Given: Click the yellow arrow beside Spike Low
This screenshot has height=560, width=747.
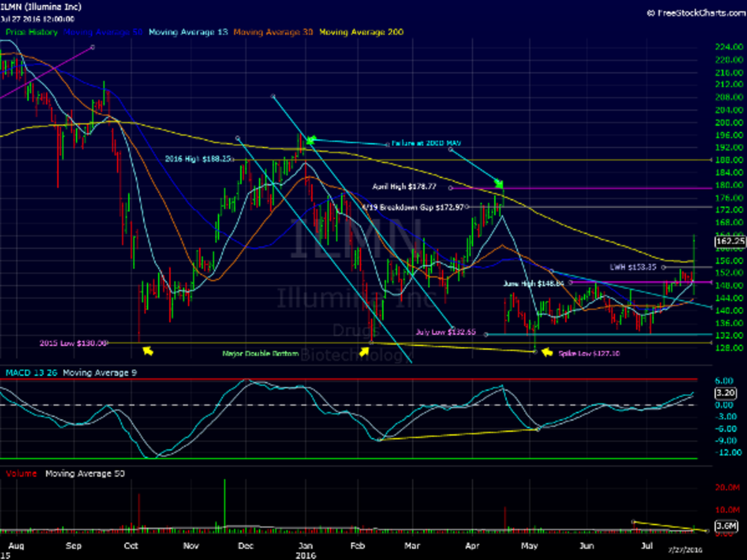Looking at the screenshot, I should pos(547,353).
